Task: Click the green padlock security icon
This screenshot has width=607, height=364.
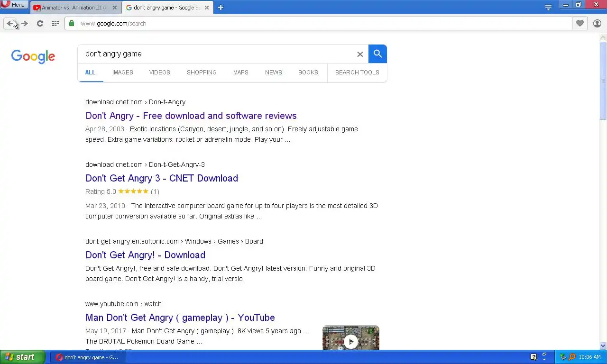Action: tap(72, 23)
